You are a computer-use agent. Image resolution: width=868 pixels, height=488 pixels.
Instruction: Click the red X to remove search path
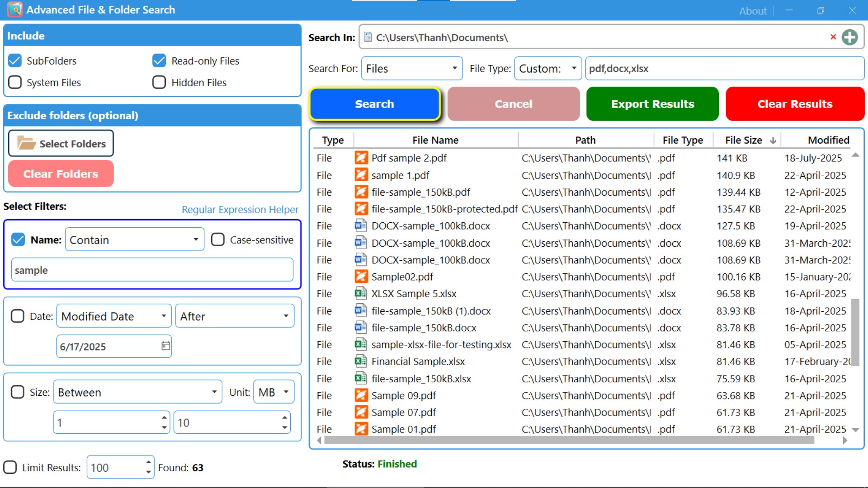coord(833,37)
